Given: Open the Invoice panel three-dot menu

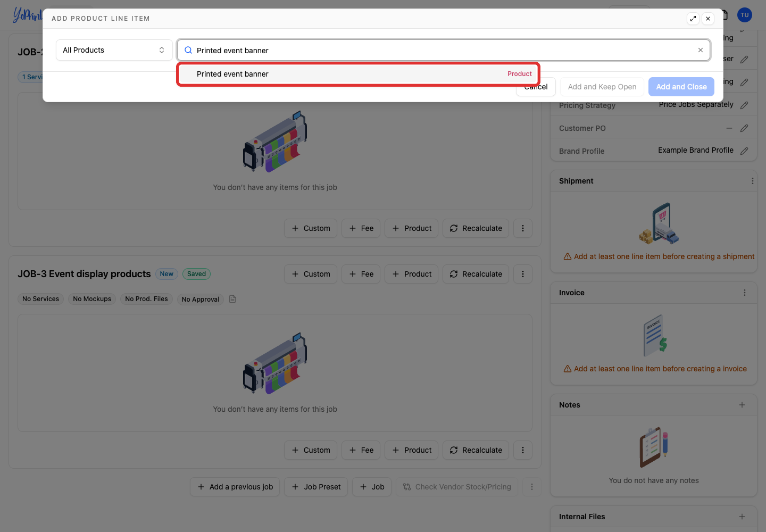Looking at the screenshot, I should point(745,293).
